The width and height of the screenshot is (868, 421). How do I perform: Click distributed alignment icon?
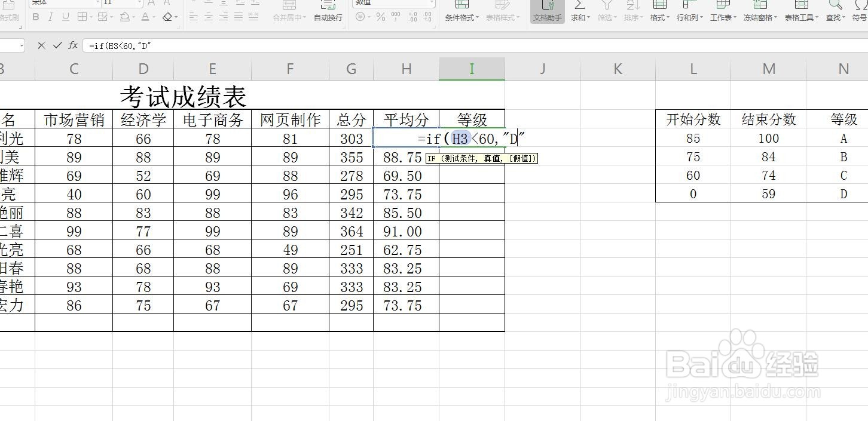[x=253, y=17]
